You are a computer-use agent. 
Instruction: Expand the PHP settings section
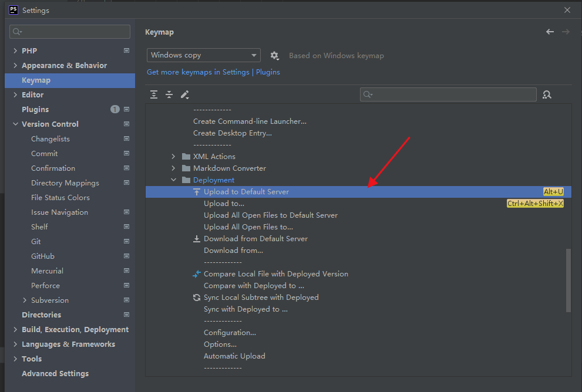click(x=15, y=50)
